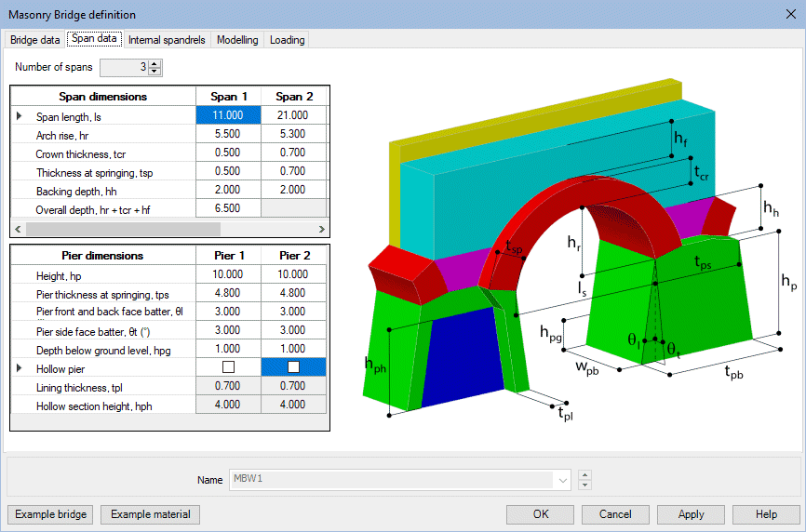Load the Example material
Viewport: 806px width, 532px height.
151,514
